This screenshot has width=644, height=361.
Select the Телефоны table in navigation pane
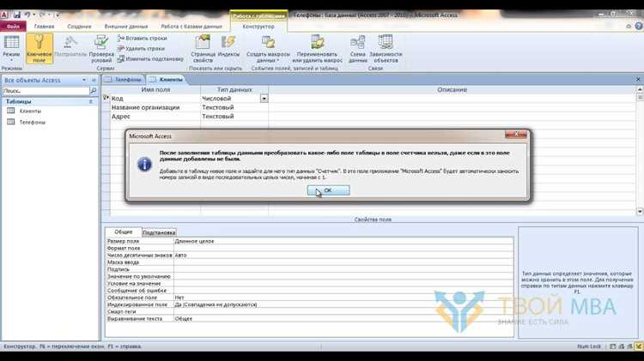click(x=32, y=123)
